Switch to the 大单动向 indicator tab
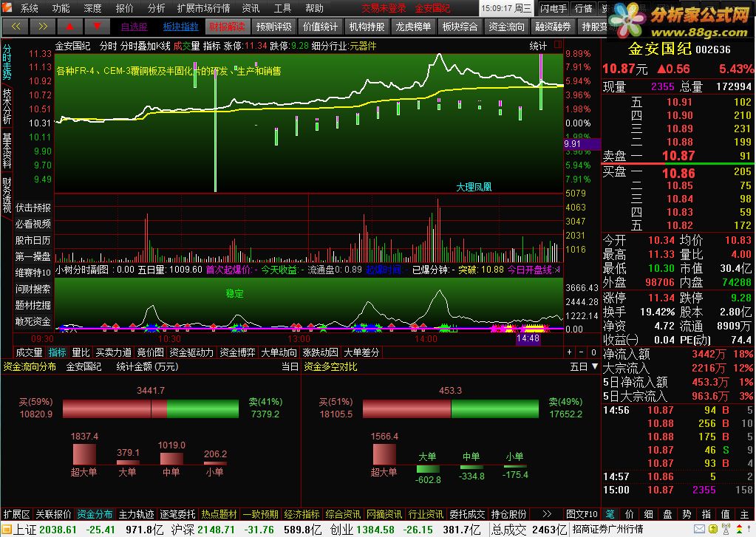The width and height of the screenshot is (756, 537). [x=279, y=352]
